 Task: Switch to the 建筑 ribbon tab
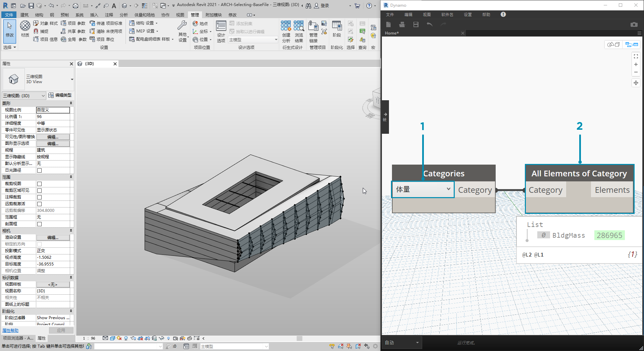pyautogui.click(x=24, y=15)
